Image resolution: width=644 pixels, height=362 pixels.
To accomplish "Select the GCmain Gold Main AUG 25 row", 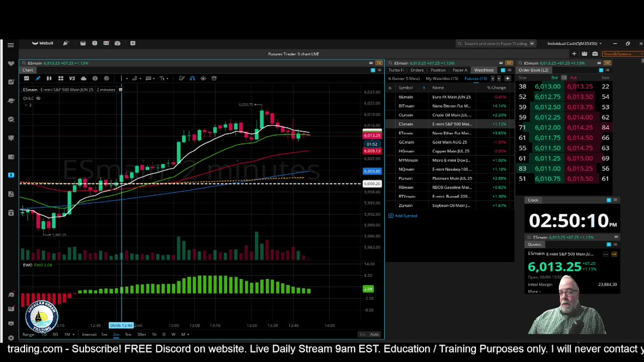I will (x=450, y=142).
